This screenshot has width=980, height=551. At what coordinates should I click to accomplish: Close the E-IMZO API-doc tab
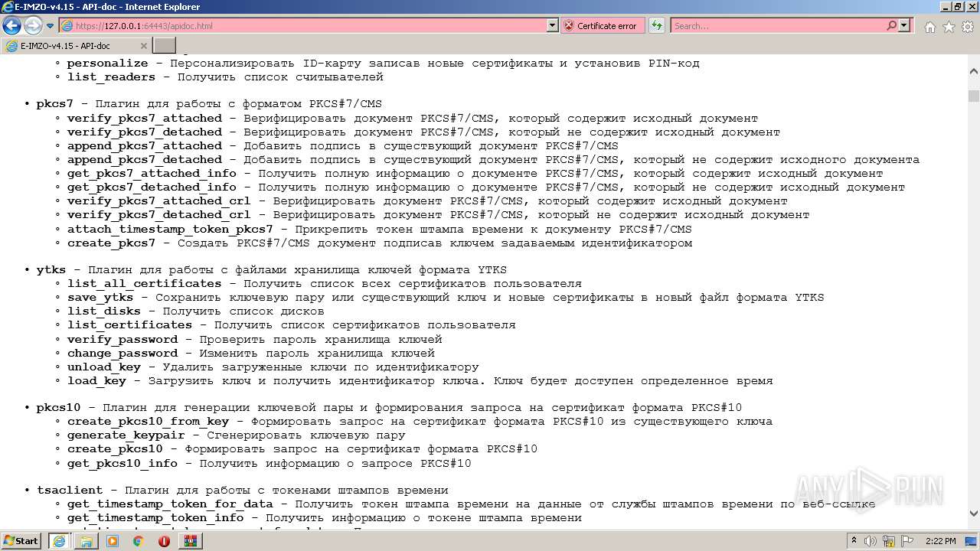tap(143, 46)
